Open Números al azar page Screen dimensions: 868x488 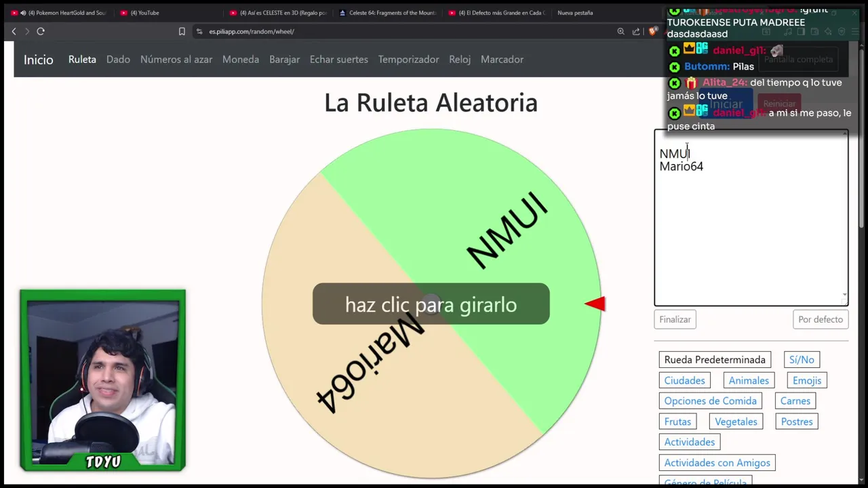point(176,60)
